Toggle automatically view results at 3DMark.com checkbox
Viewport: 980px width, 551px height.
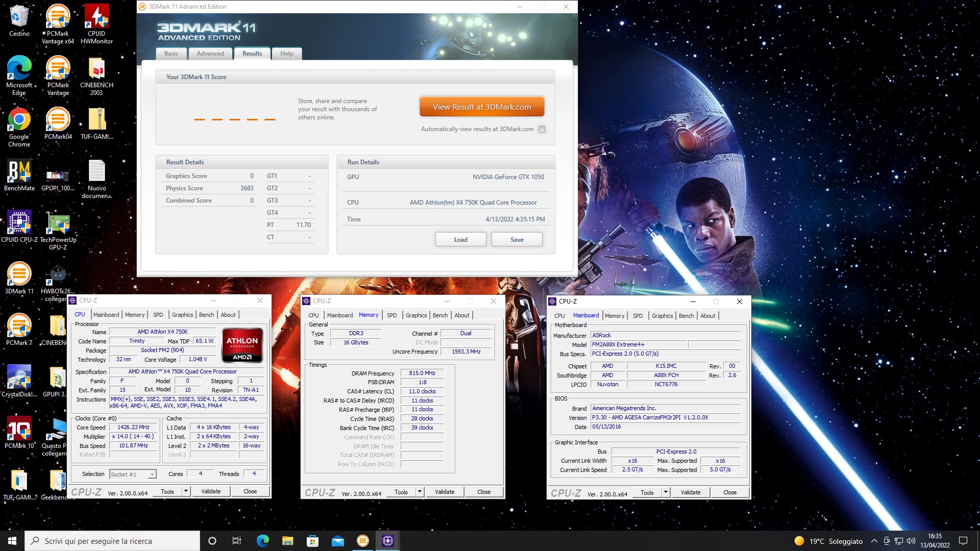[x=542, y=129]
